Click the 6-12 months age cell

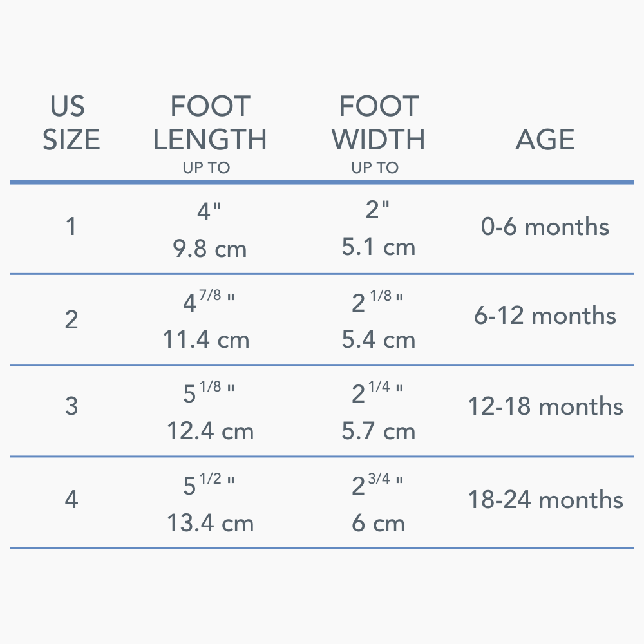coord(545,316)
